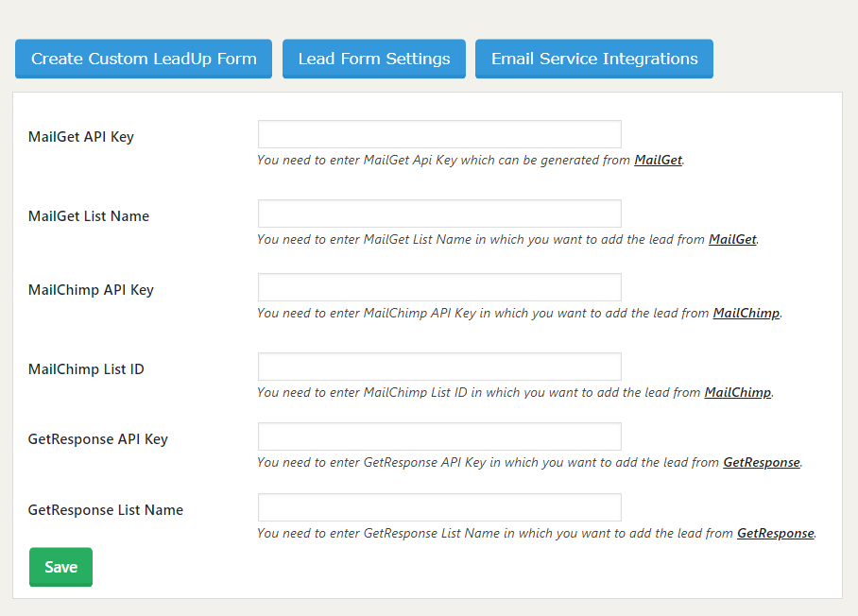Click the MailChimp API Key input field
The height and width of the screenshot is (616, 858).
coord(439,287)
